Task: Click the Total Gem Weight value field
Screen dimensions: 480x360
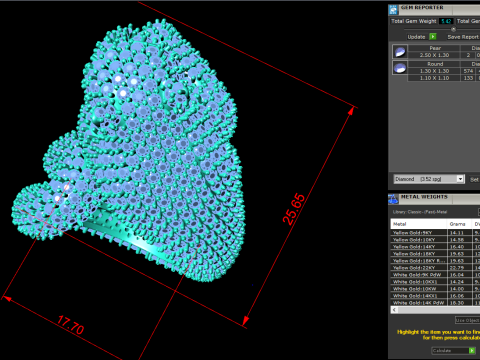Action: [x=446, y=21]
